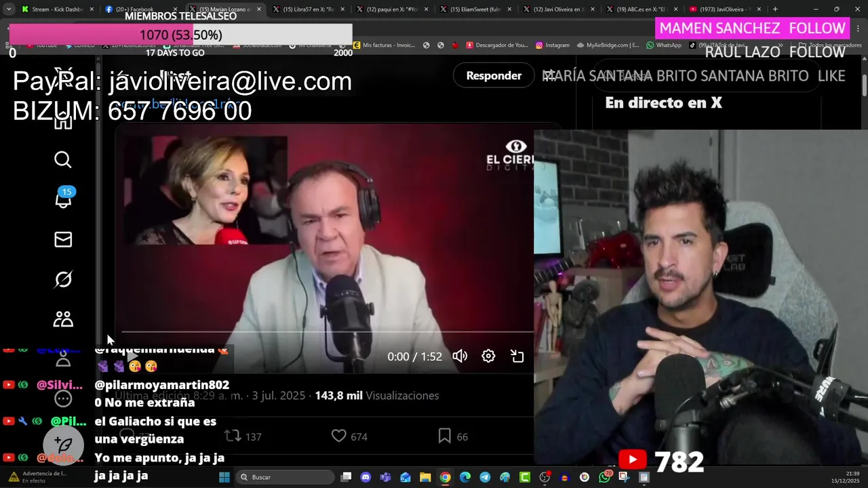Open Discord from the taskbar
Image resolution: width=868 pixels, height=488 pixels.
(x=366, y=477)
